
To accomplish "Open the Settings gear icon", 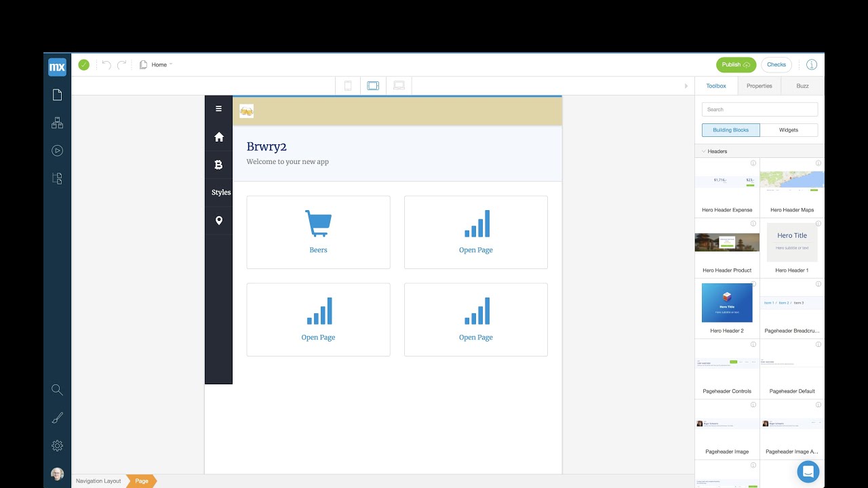I will pos(57,446).
